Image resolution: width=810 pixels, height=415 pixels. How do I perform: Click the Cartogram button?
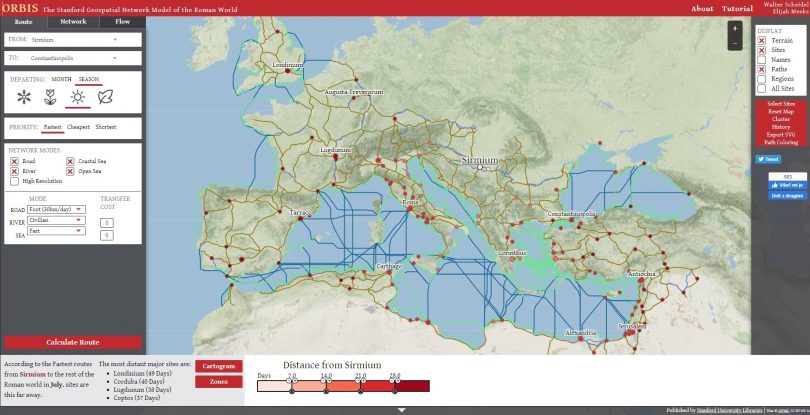(216, 367)
